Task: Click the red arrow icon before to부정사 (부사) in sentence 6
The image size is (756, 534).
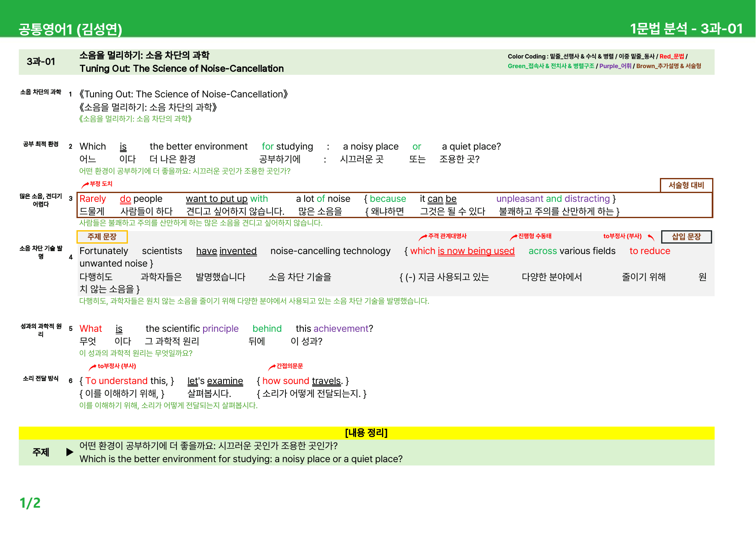Action: tap(93, 367)
